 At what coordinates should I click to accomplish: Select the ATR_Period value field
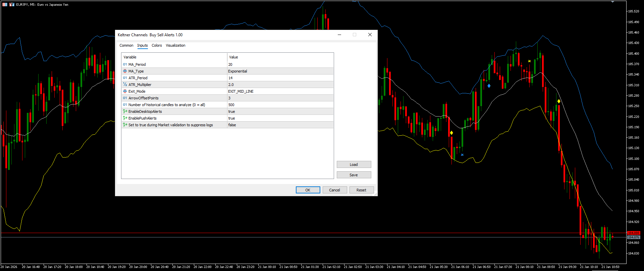point(280,78)
